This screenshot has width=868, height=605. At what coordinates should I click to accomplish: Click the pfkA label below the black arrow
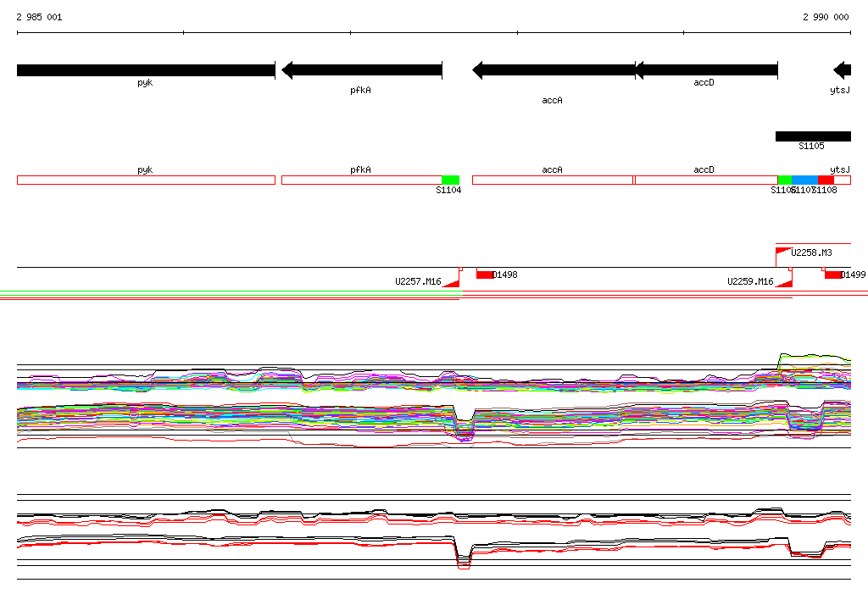coord(360,90)
